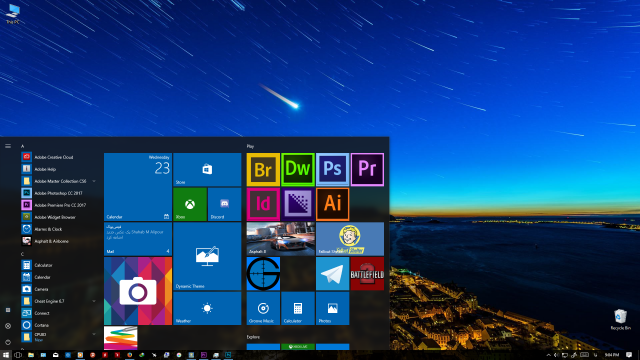Open File Explorer from the taskbar

click(31, 355)
